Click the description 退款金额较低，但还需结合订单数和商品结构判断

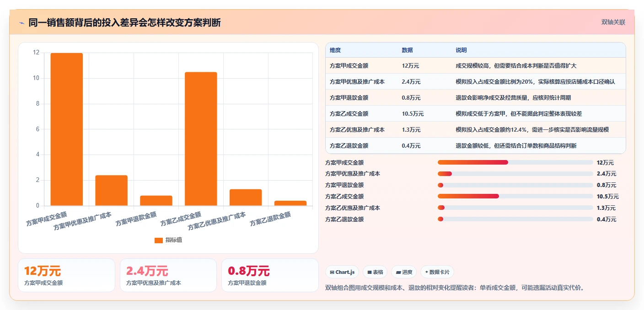click(x=516, y=146)
